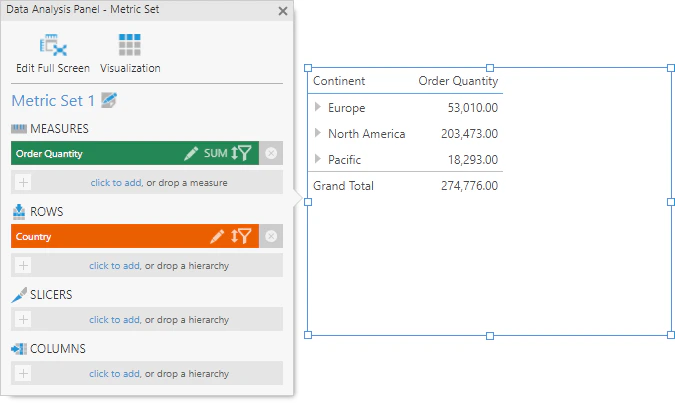The height and width of the screenshot is (403, 675).
Task: Click plus to add a slicer
Action: pyautogui.click(x=23, y=319)
